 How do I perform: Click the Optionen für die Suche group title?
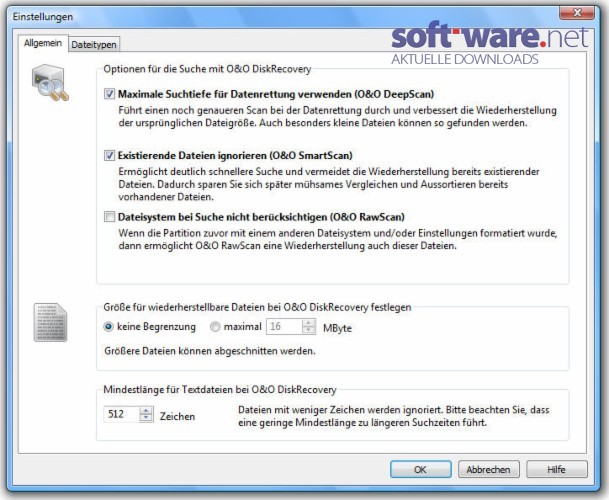(x=207, y=69)
